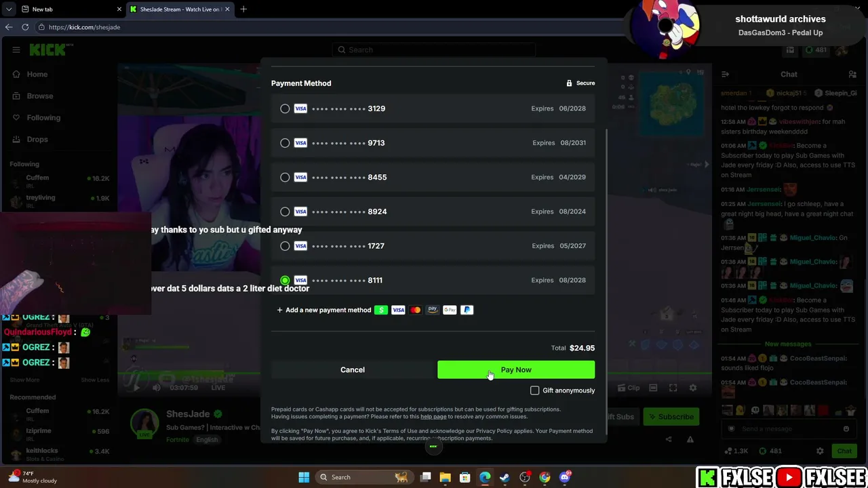868x488 pixels.
Task: Collapse the followed list with Show Less
Action: click(95, 380)
